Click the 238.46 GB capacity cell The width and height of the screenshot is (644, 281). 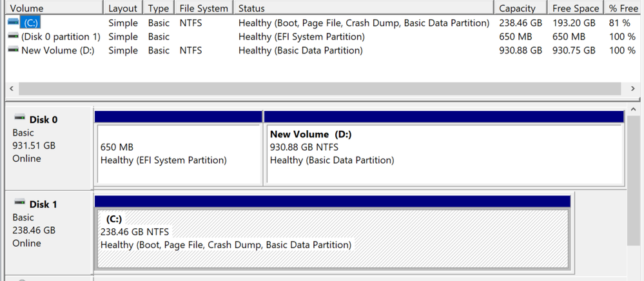(520, 23)
